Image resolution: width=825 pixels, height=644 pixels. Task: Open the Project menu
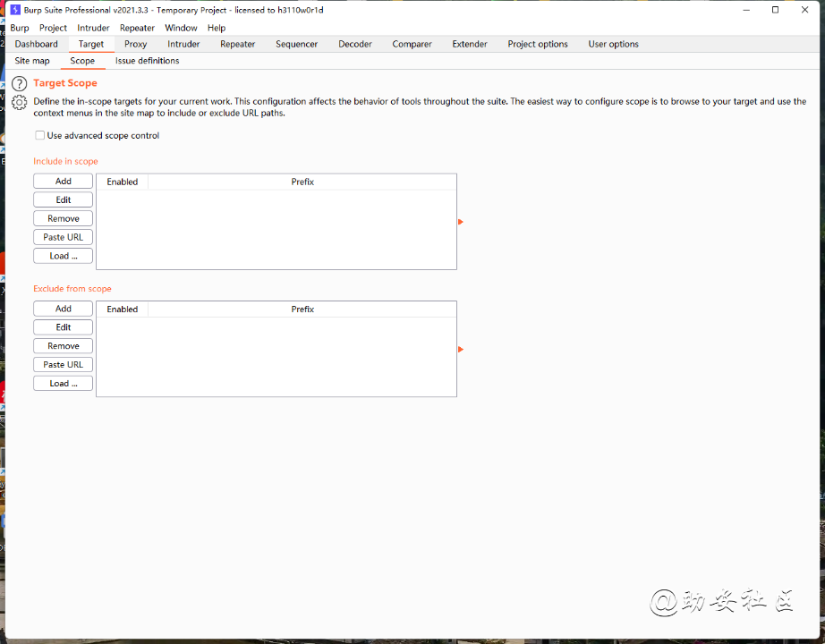(53, 28)
